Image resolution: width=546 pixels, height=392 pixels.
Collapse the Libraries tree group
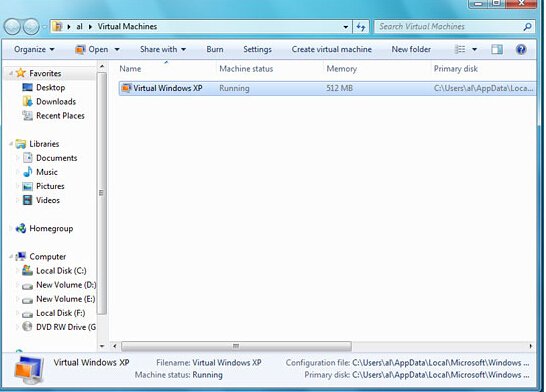point(11,144)
